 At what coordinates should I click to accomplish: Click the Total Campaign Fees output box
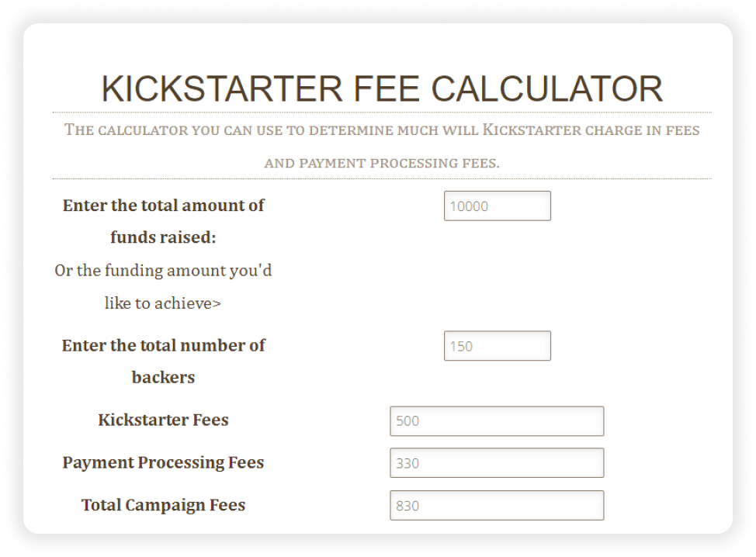[x=497, y=505]
